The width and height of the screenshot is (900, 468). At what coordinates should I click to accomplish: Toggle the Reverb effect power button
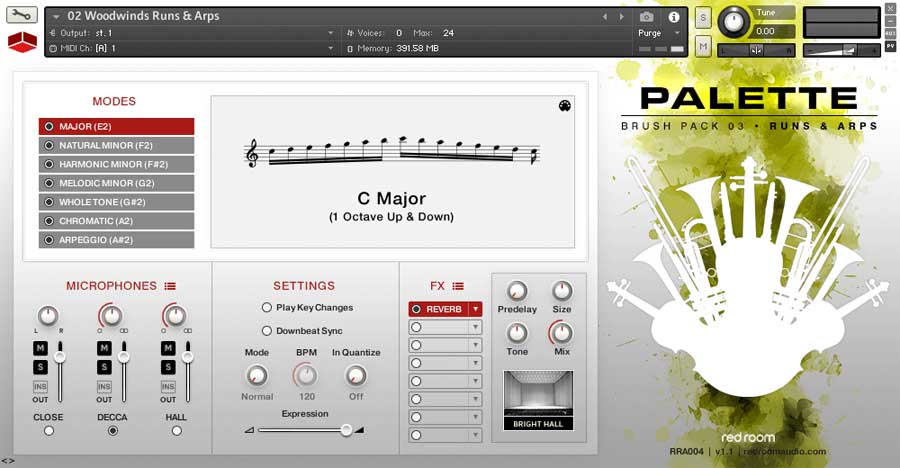(416, 309)
